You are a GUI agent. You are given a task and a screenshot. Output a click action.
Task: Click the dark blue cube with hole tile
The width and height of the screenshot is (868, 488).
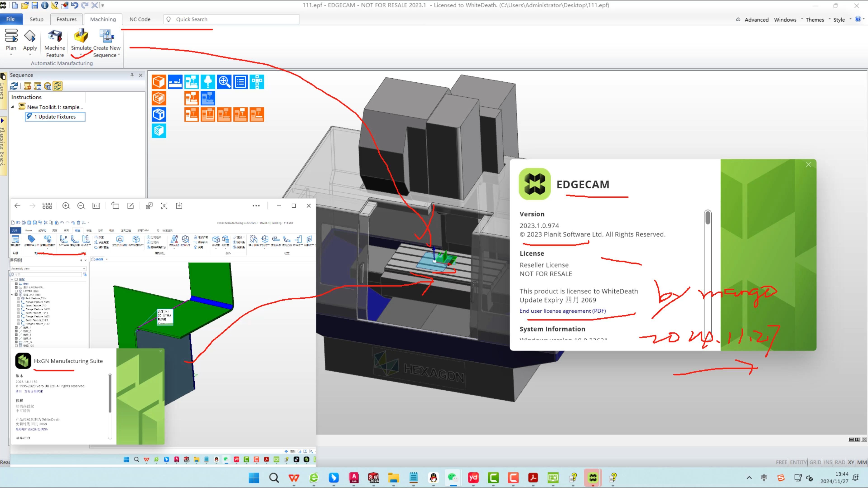(x=159, y=115)
